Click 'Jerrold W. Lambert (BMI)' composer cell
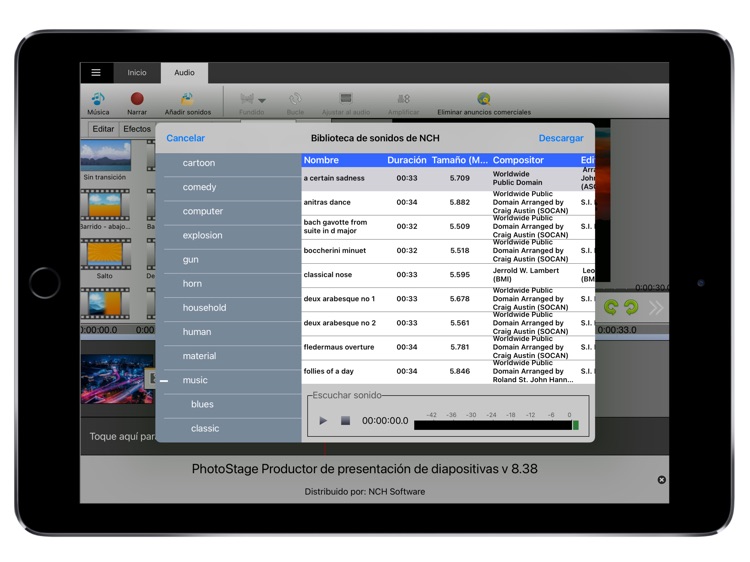 point(526,275)
